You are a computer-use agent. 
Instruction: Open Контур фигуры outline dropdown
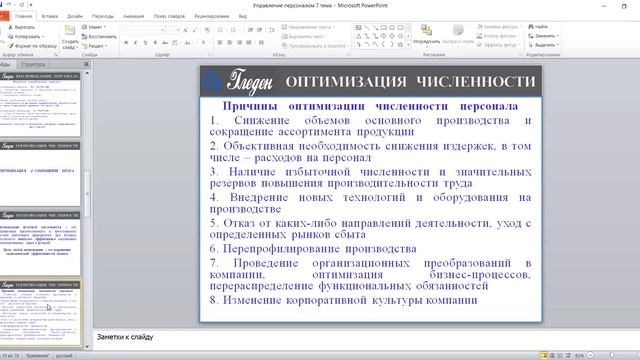click(x=498, y=36)
